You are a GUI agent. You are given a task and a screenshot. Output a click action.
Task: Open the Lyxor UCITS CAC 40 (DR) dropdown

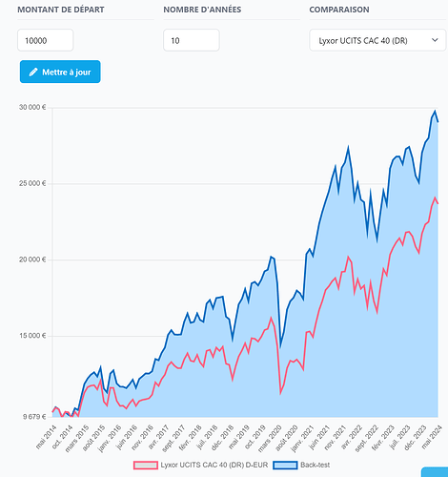click(377, 40)
